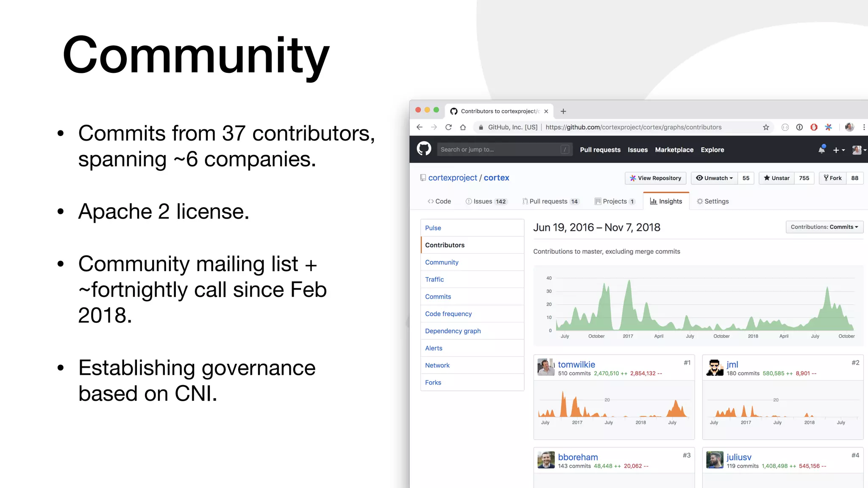868x488 pixels.
Task: Click the View Repository button
Action: coord(655,178)
